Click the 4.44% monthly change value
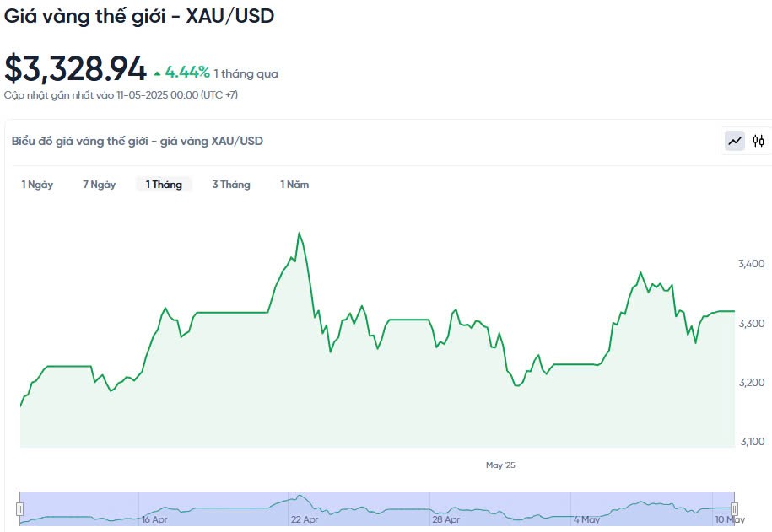The width and height of the screenshot is (772, 532). 187,73
